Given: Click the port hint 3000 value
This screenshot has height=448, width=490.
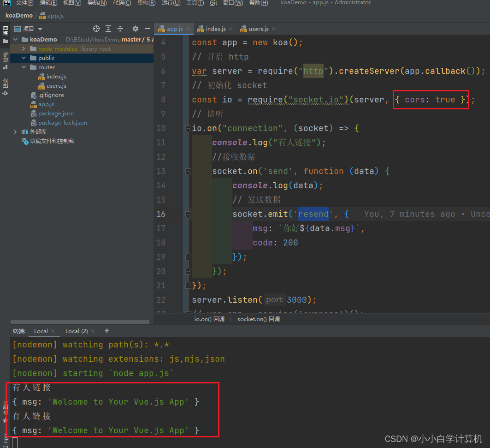Looking at the screenshot, I should (x=296, y=300).
